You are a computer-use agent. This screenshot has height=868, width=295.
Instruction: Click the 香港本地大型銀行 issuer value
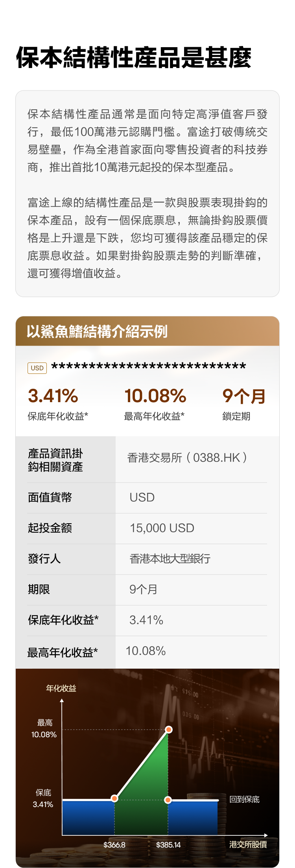[170, 559]
